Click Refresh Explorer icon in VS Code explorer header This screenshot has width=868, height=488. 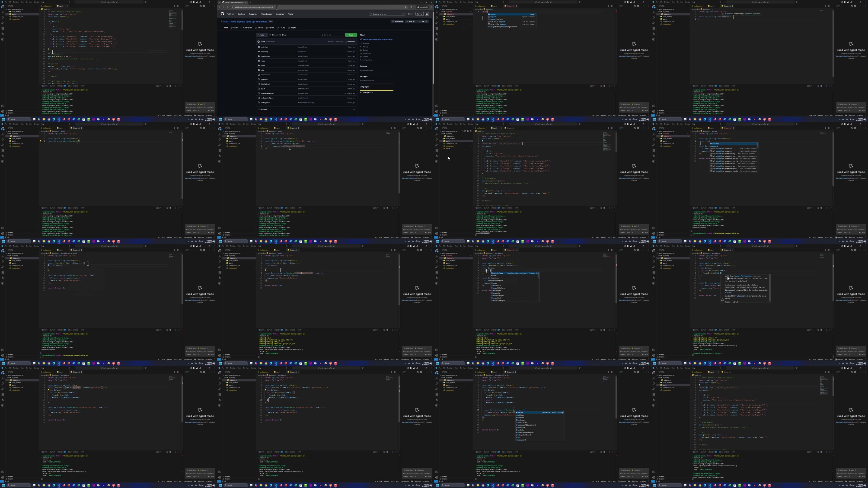point(468,131)
